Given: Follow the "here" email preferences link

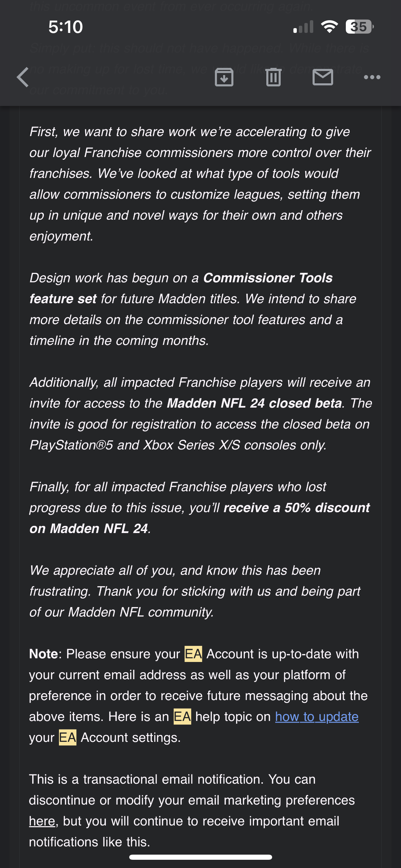Looking at the screenshot, I should [x=42, y=821].
